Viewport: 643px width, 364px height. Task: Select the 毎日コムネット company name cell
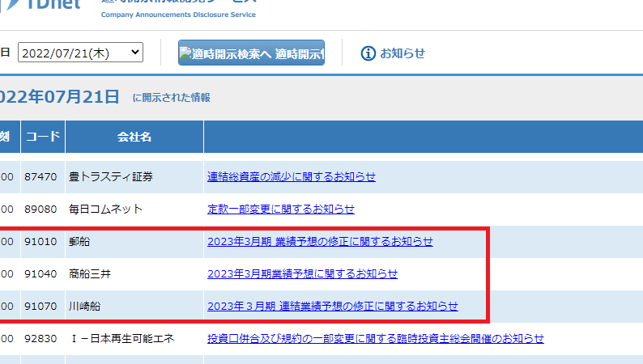click(106, 209)
